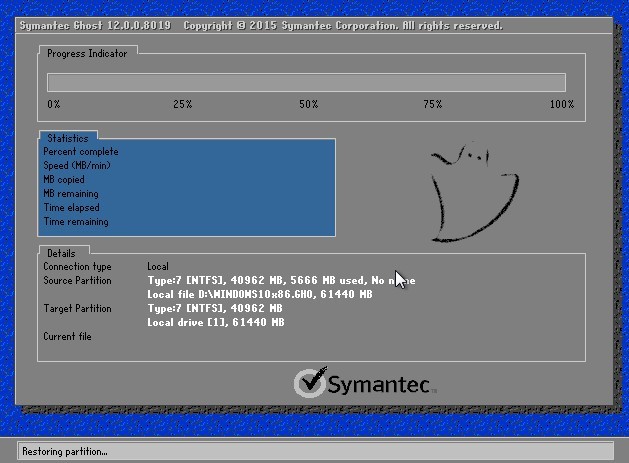Click the Symantec checkmark logo icon
This screenshot has width=629, height=463.
309,382
